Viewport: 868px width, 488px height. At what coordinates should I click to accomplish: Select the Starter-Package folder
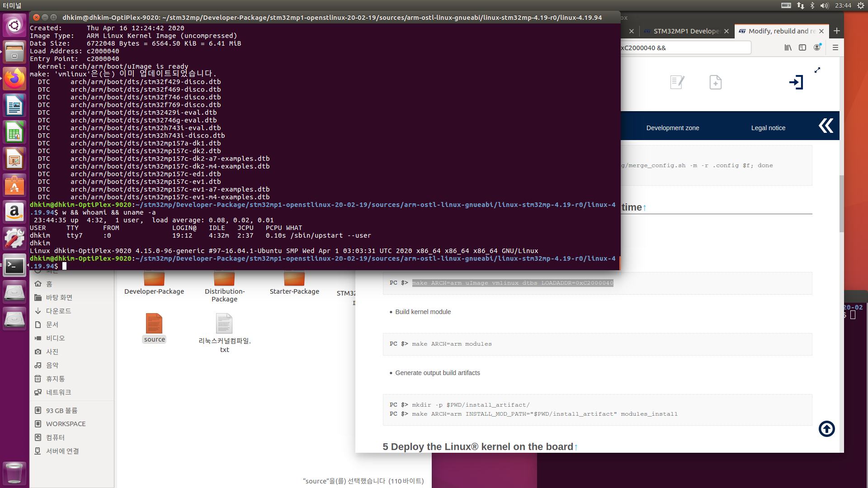pyautogui.click(x=294, y=283)
